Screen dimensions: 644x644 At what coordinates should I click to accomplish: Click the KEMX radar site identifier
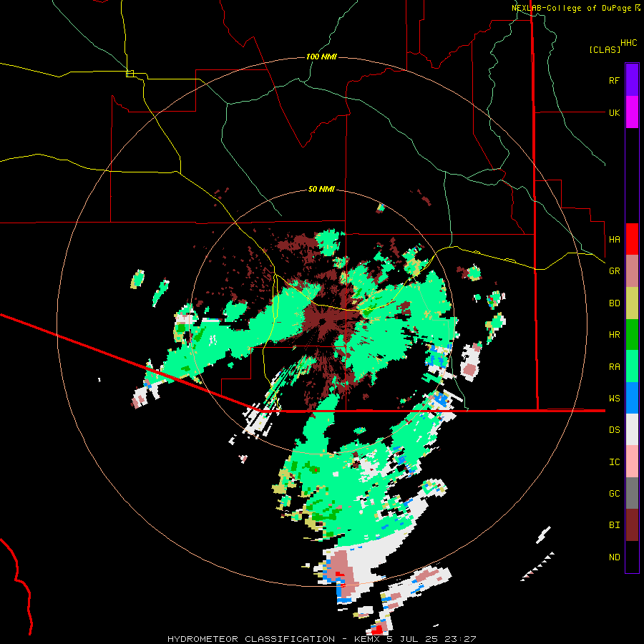click(x=366, y=639)
